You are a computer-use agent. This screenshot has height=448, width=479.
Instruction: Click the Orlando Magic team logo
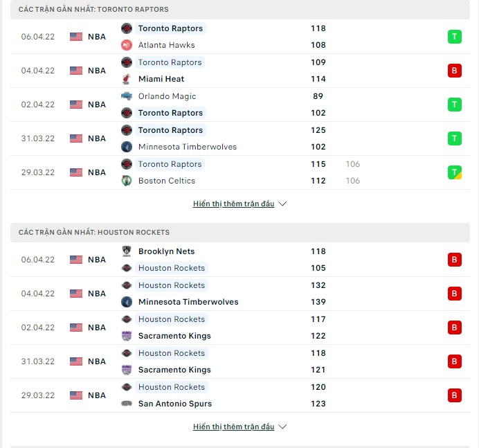127,96
